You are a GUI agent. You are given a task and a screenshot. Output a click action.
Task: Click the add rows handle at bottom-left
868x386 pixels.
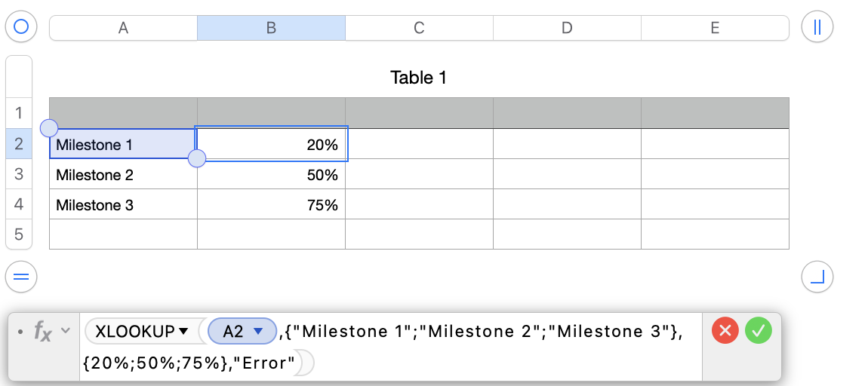tap(21, 277)
